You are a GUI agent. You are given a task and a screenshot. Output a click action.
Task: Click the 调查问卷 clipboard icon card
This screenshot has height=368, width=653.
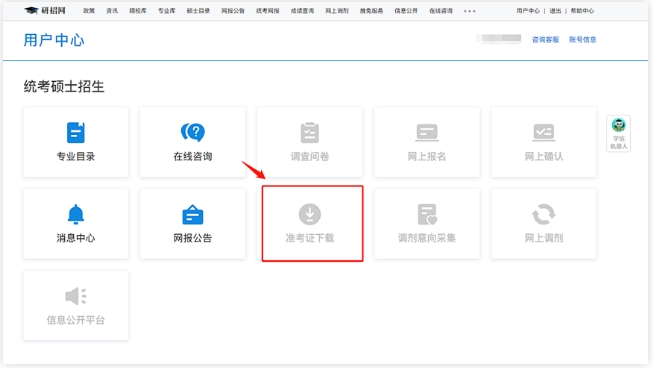coord(310,142)
